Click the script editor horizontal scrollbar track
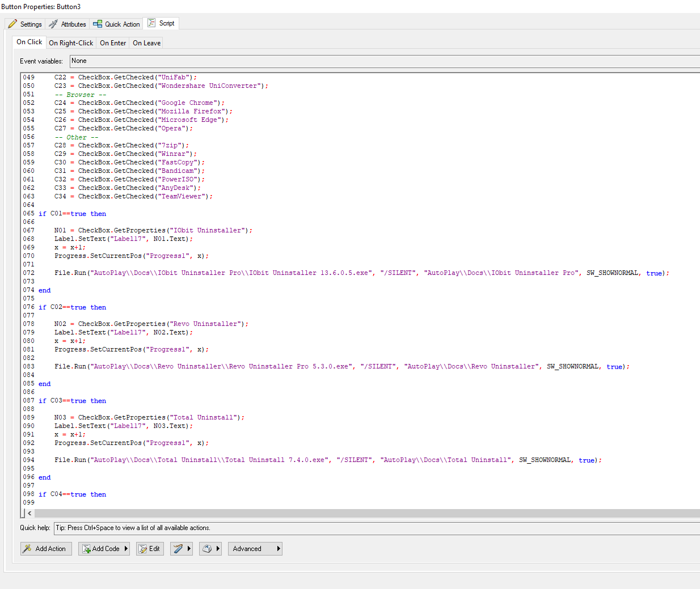700x589 pixels. point(367,513)
